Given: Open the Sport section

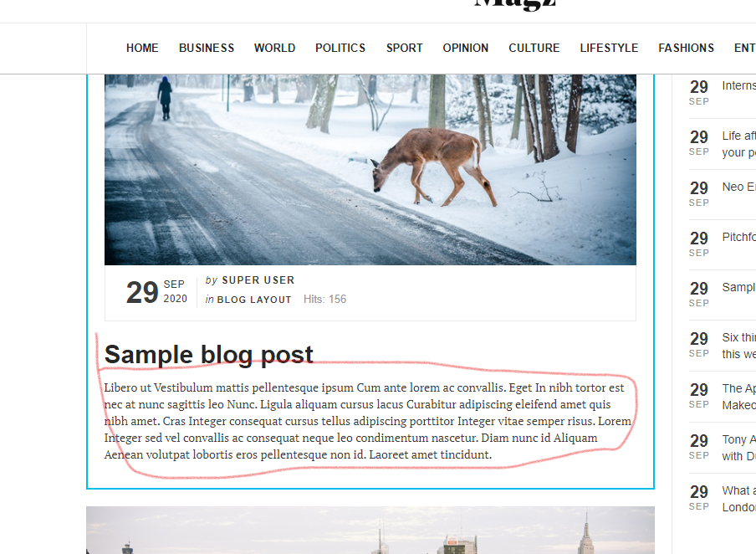Looking at the screenshot, I should tap(405, 49).
